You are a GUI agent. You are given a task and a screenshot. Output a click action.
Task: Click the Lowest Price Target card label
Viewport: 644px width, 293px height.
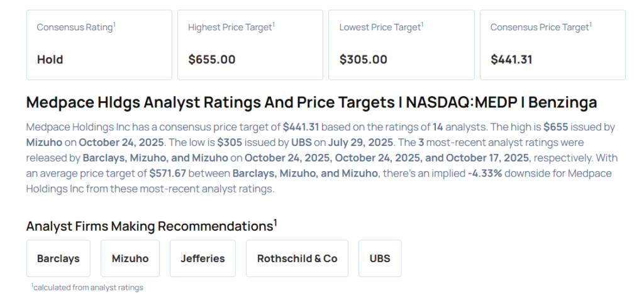[380, 28]
